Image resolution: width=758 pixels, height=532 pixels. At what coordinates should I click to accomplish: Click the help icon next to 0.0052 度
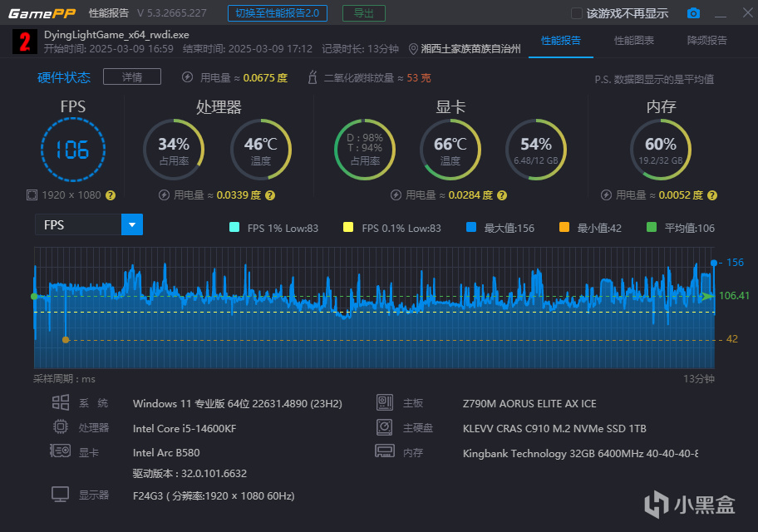[x=711, y=195]
